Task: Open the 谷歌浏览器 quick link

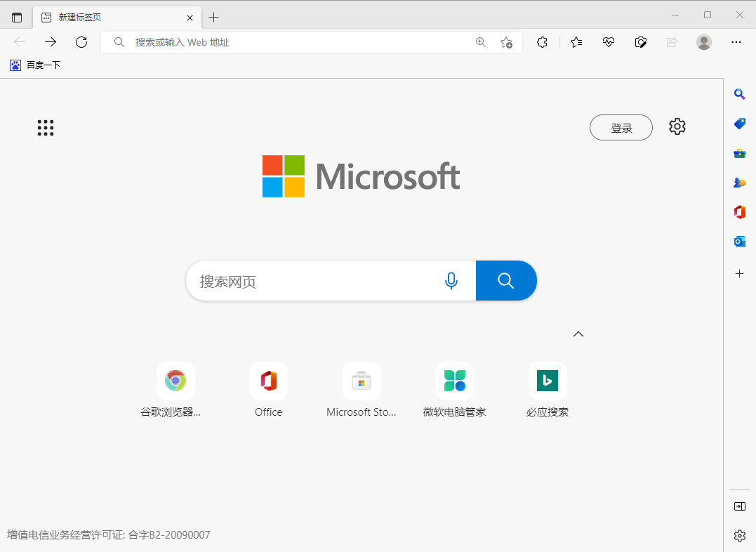Action: point(175,390)
